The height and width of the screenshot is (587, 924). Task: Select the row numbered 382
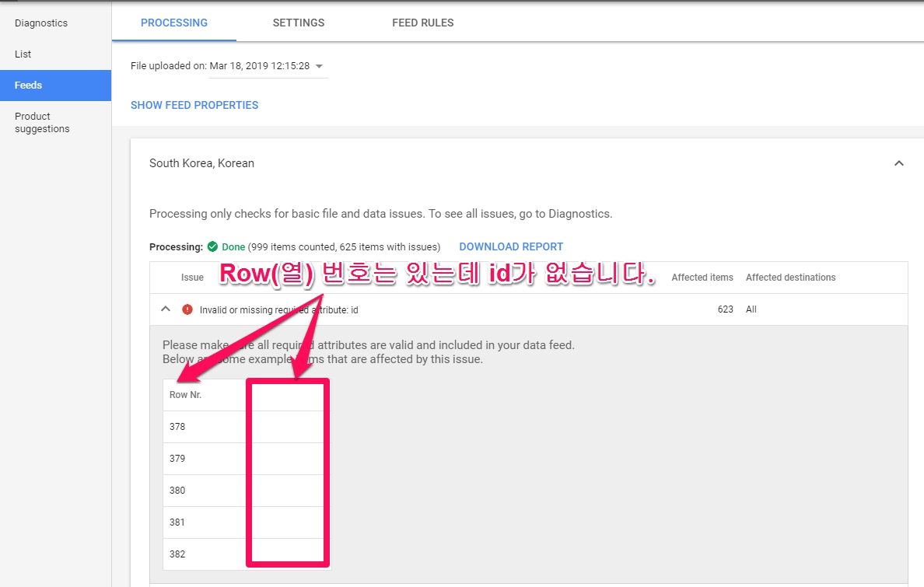click(177, 554)
